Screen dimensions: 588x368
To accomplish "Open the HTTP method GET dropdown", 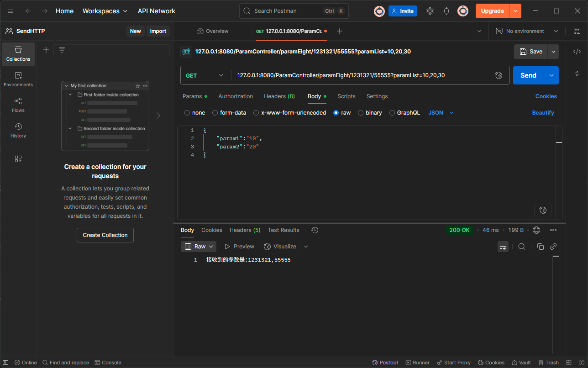I will (x=205, y=75).
